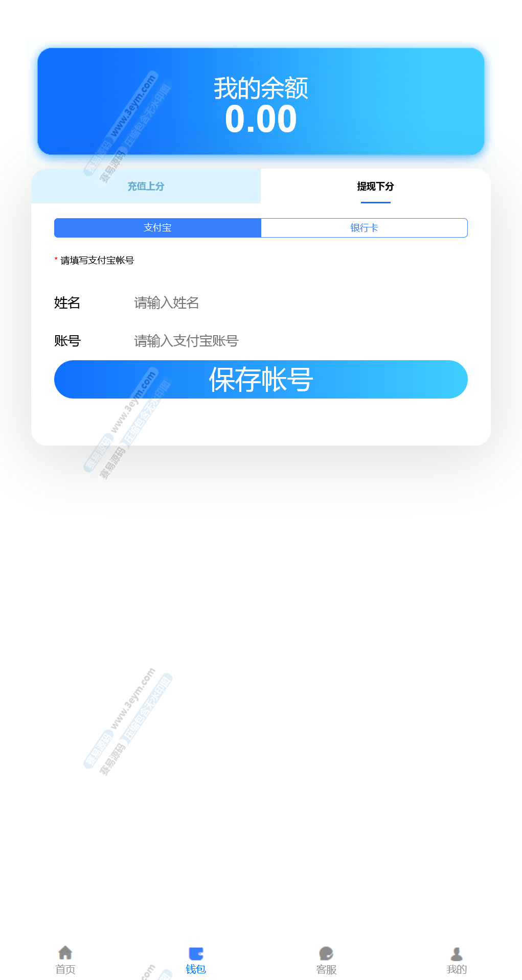This screenshot has height=980, width=522.
Task: Tap the customer service chat icon
Action: (326, 953)
